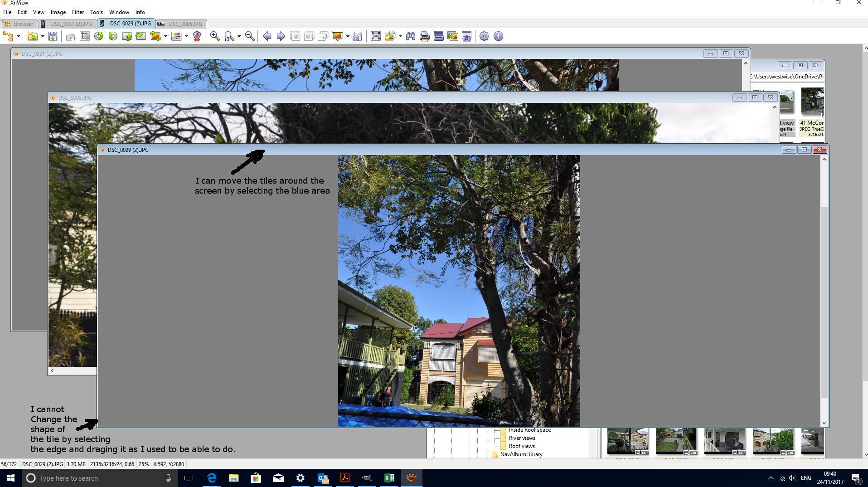Click the Save toolbar icon
The width and height of the screenshot is (868, 487).
(53, 36)
